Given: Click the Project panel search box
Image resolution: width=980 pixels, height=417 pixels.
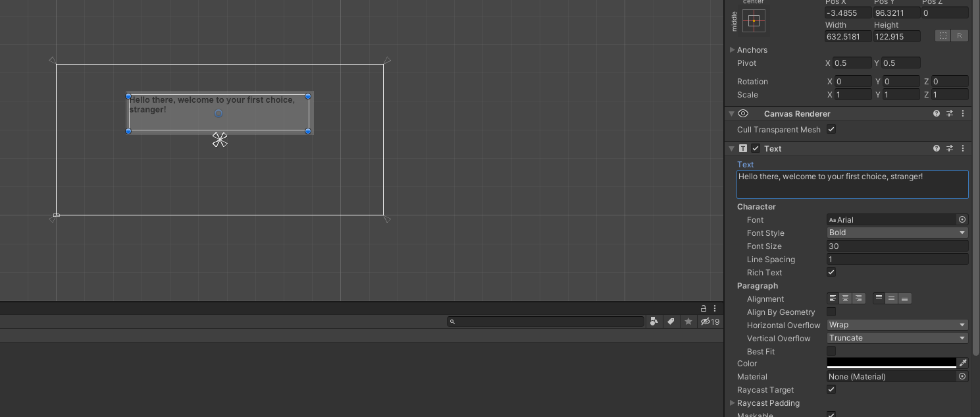Looking at the screenshot, I should (x=546, y=321).
